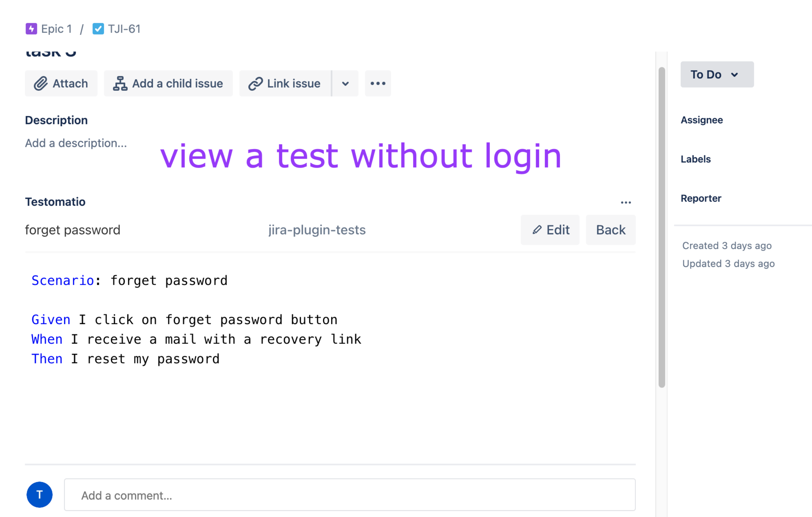Viewport: 812px width, 517px height.
Task: Focus the Add a comment box
Action: (350, 495)
